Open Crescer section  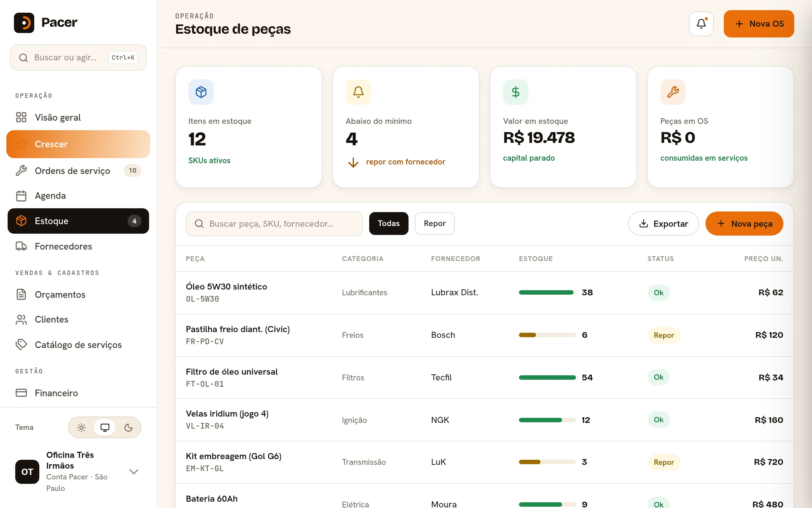78,144
